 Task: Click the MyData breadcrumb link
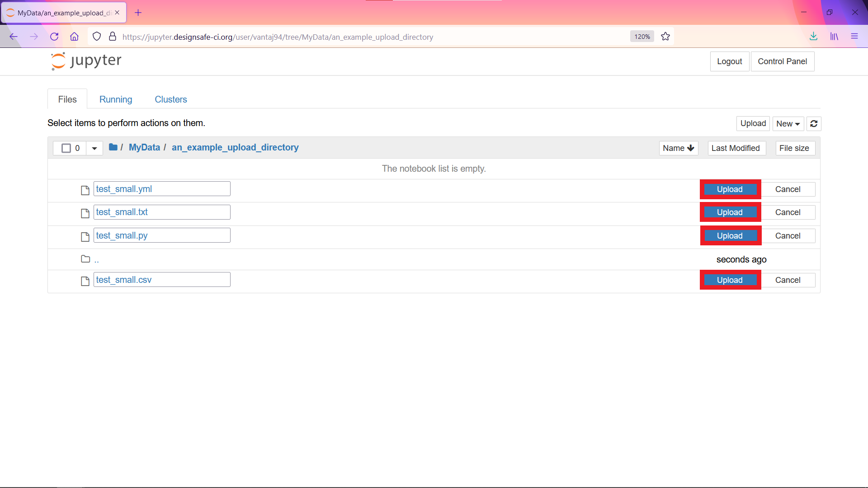pos(144,147)
